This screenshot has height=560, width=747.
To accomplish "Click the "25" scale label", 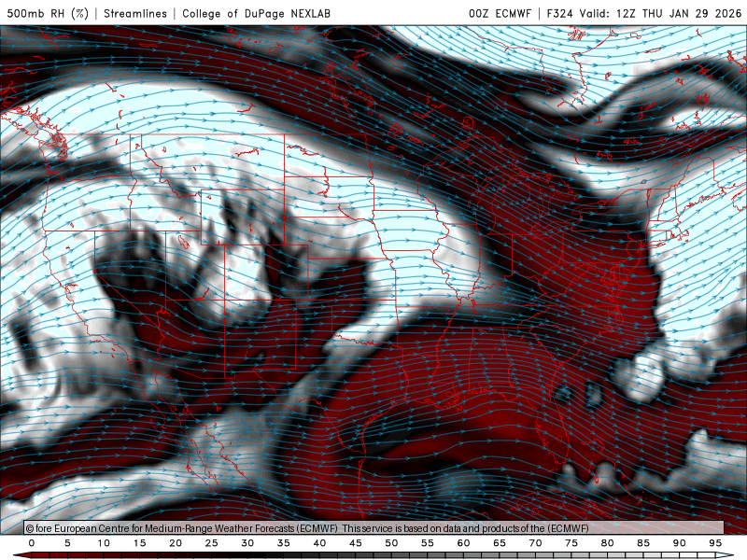I will click(212, 543).
